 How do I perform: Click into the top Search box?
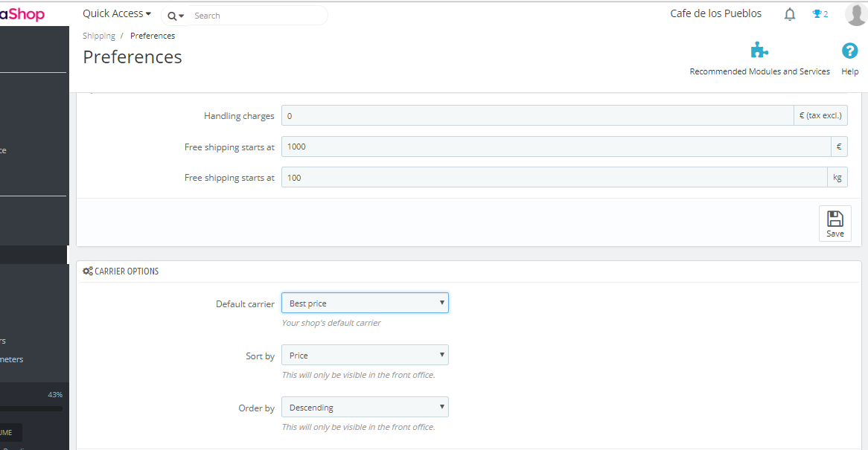coord(257,16)
